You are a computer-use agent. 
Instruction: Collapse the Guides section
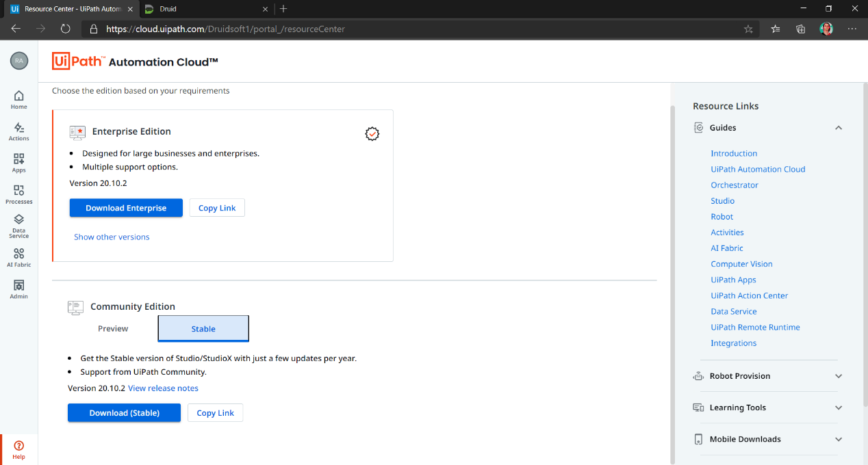839,128
